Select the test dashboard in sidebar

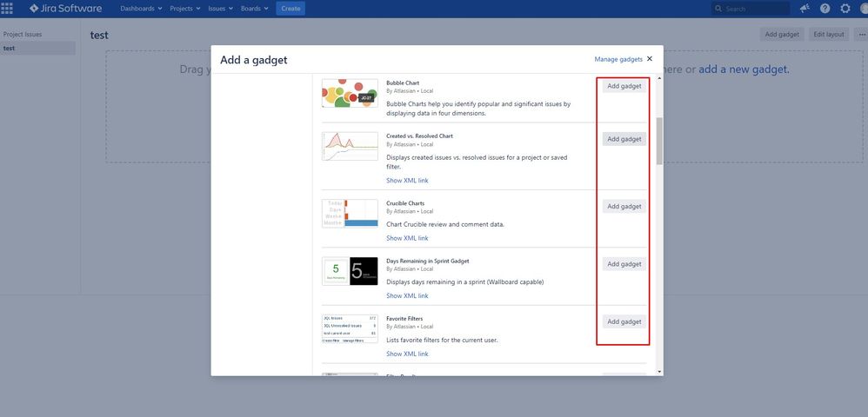[37, 48]
